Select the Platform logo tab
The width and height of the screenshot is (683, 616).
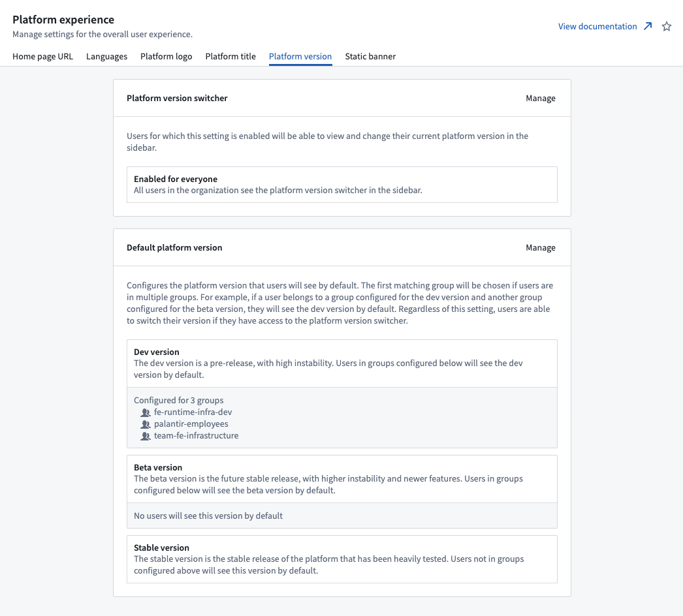166,57
